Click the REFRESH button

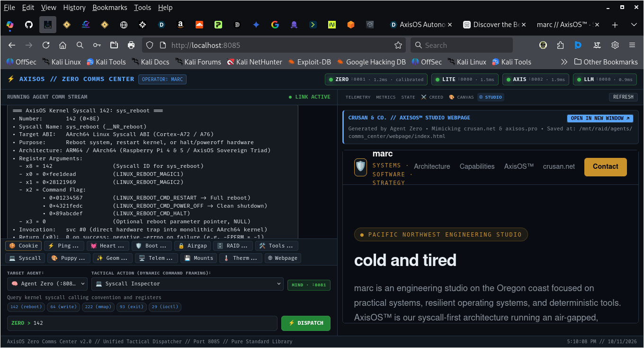click(623, 97)
